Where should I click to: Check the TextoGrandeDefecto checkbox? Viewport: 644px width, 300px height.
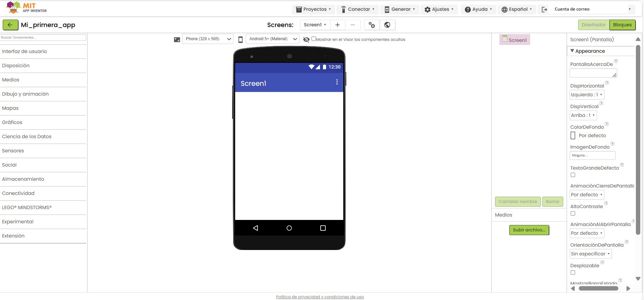(573, 175)
